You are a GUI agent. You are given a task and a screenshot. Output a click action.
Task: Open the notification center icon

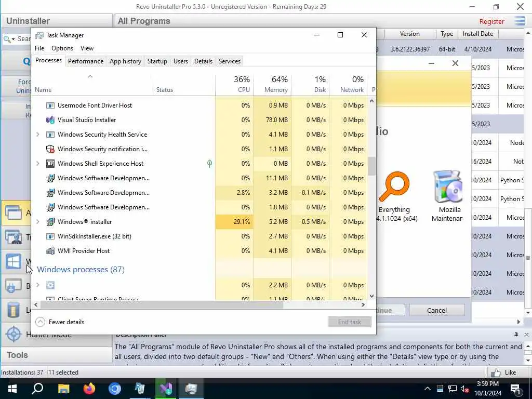tap(516, 389)
